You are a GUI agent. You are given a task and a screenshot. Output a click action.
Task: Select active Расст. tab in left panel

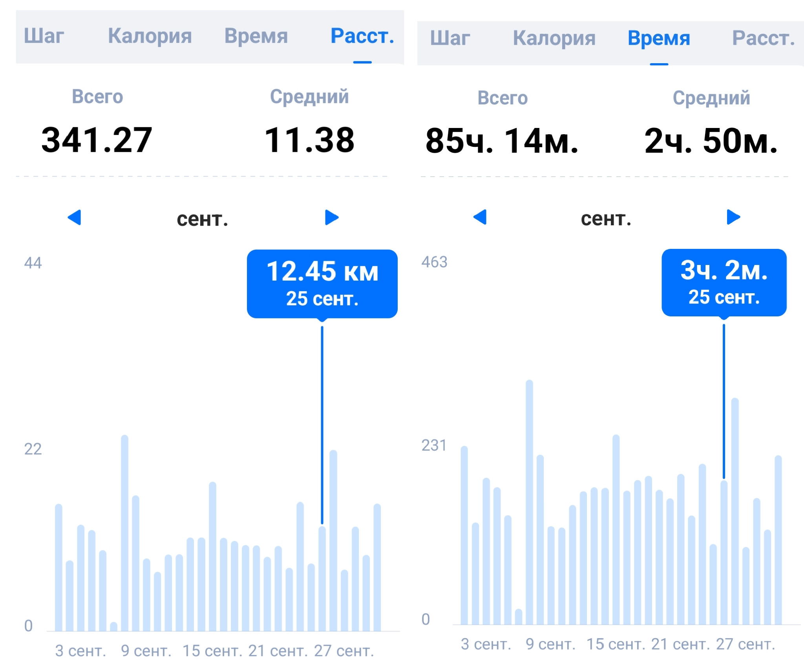(x=362, y=36)
